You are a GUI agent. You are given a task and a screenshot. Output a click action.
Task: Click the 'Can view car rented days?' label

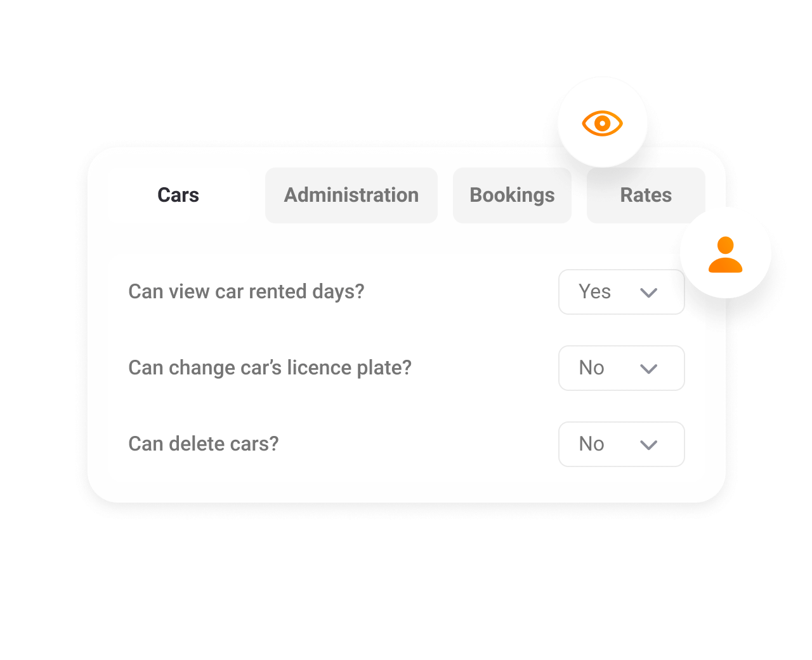point(246,292)
